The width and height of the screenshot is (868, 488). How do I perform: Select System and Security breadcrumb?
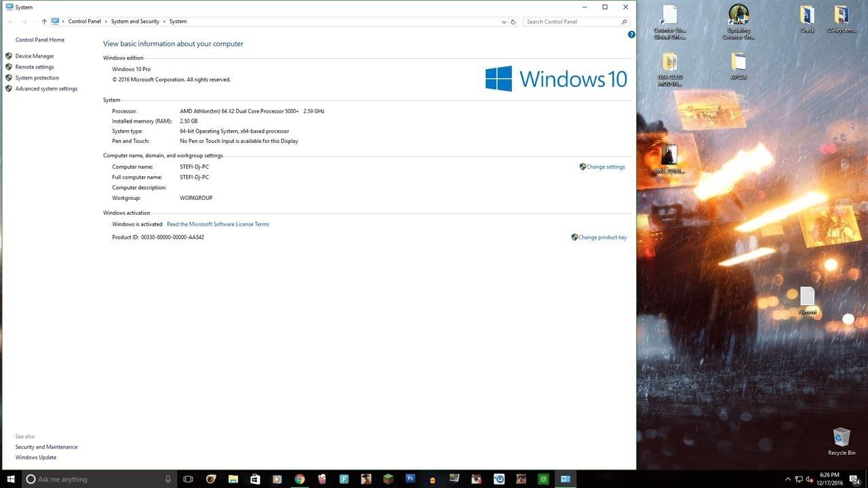(x=135, y=22)
